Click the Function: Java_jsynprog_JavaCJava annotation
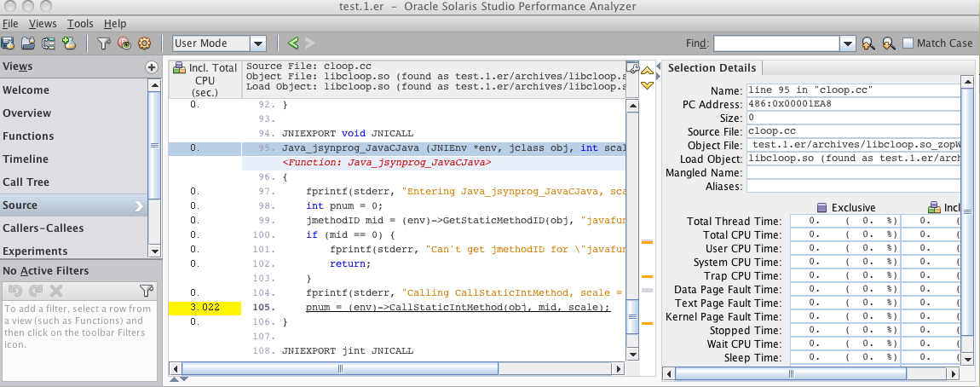The image size is (980, 387). (x=387, y=163)
